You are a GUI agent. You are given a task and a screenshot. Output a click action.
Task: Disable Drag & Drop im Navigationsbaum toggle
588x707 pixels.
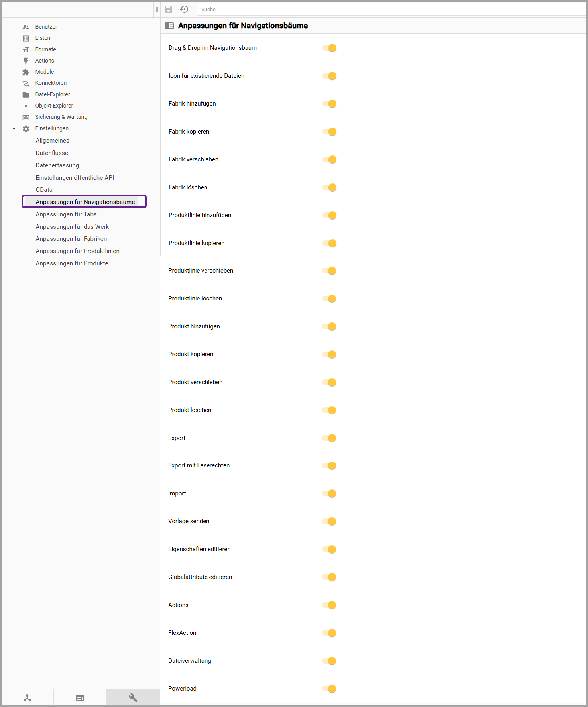coord(330,48)
